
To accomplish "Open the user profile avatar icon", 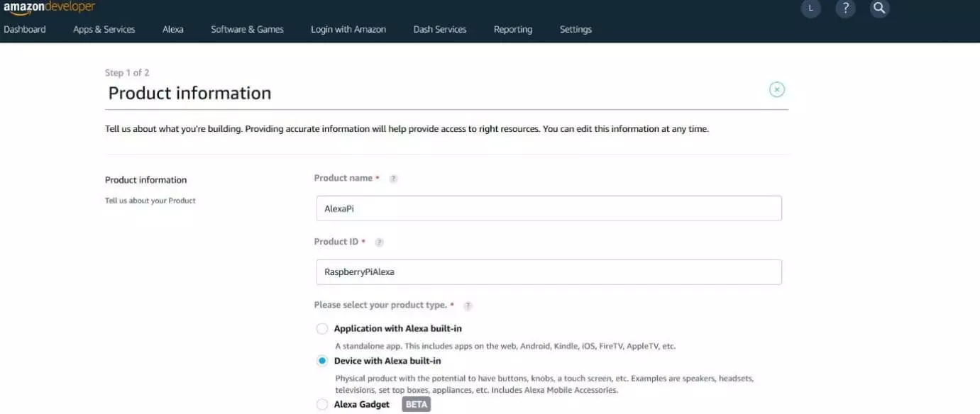I will coord(810,9).
